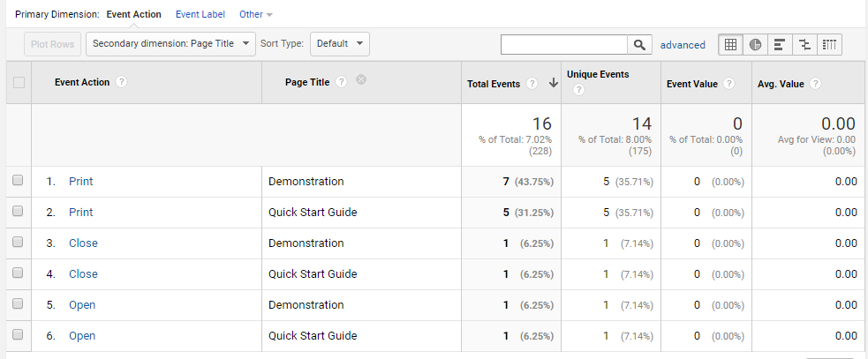Viewport: 868px width, 359px height.
Task: Switch to Pivot table view icon
Action: pos(829,44)
